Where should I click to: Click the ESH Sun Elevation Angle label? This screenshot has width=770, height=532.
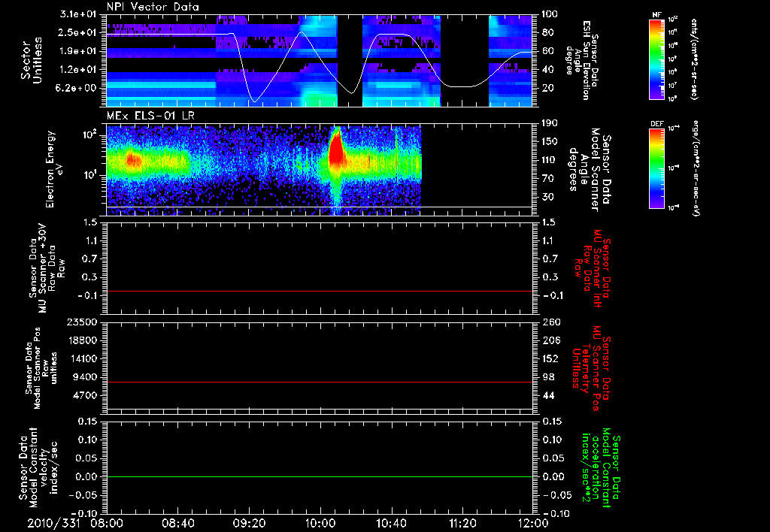point(582,60)
